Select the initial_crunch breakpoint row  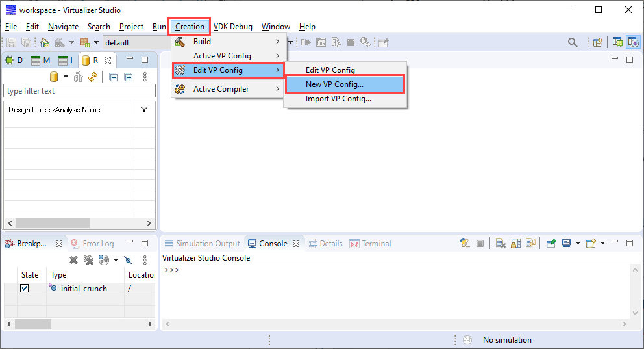click(80, 288)
